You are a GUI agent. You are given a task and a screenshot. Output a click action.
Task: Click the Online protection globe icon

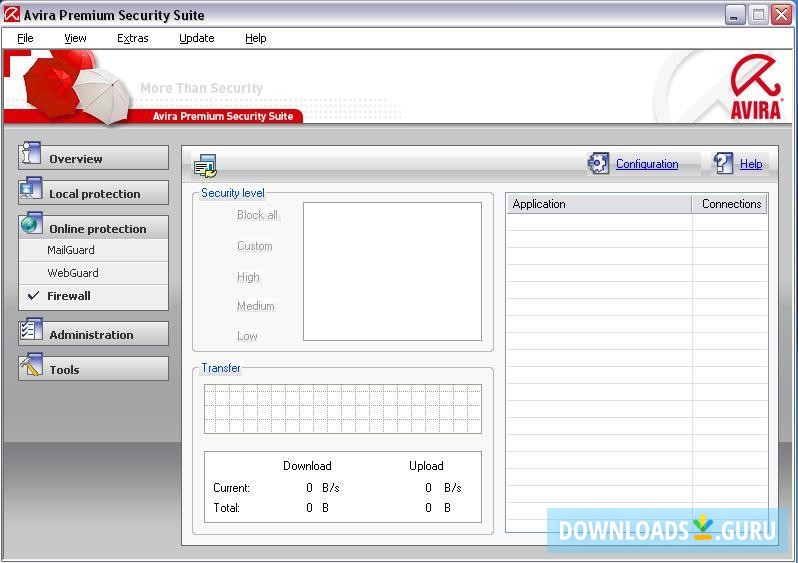(32, 223)
